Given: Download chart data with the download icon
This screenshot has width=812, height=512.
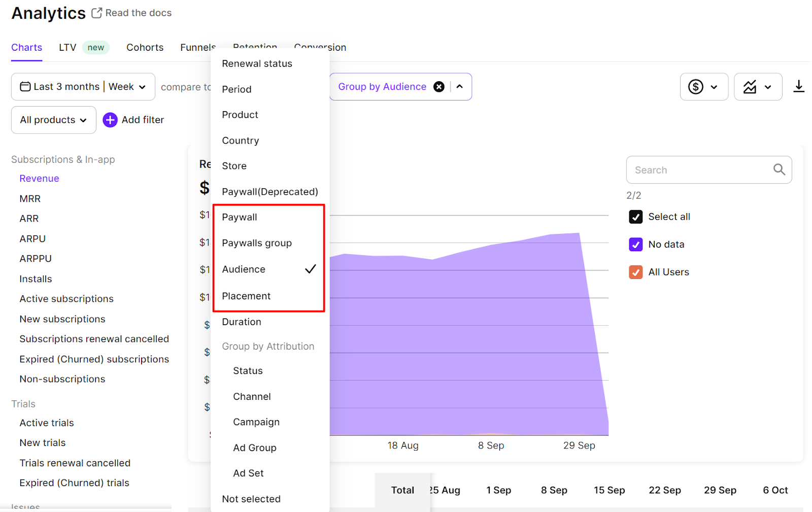Looking at the screenshot, I should [x=799, y=86].
